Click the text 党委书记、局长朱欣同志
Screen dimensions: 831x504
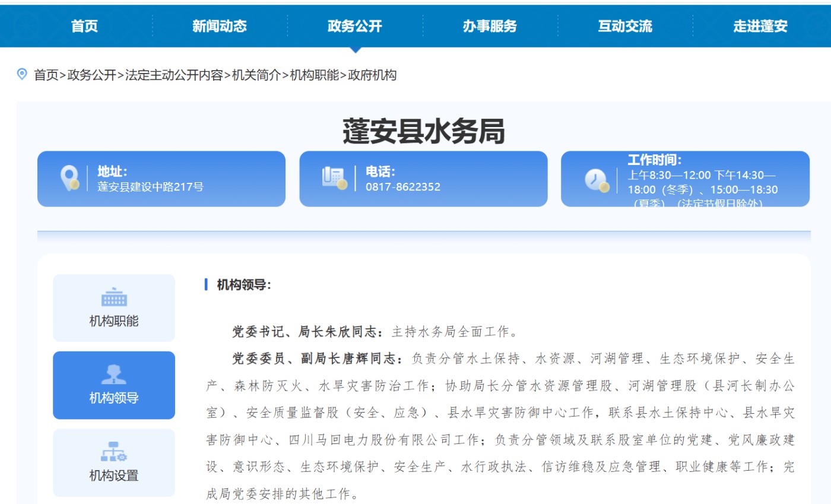307,331
